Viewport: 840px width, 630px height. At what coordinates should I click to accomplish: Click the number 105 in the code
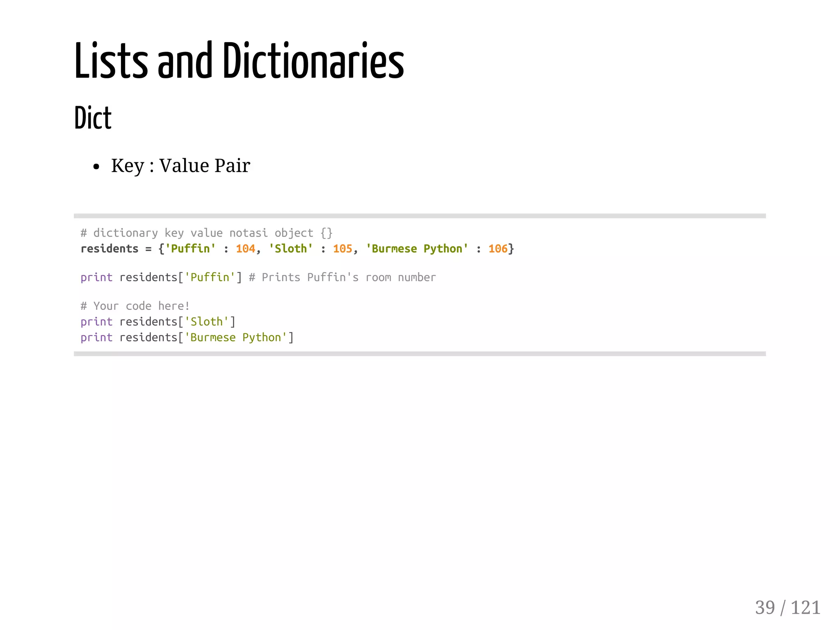342,249
